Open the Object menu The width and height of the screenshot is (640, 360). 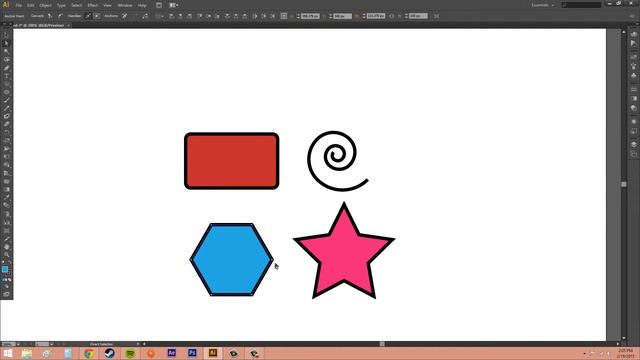[x=45, y=5]
